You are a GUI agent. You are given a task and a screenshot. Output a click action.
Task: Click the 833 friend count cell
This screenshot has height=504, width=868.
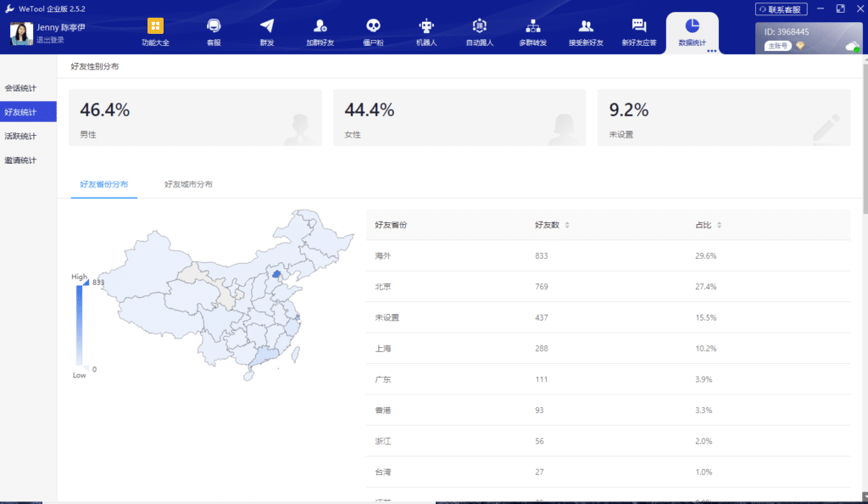(x=542, y=256)
